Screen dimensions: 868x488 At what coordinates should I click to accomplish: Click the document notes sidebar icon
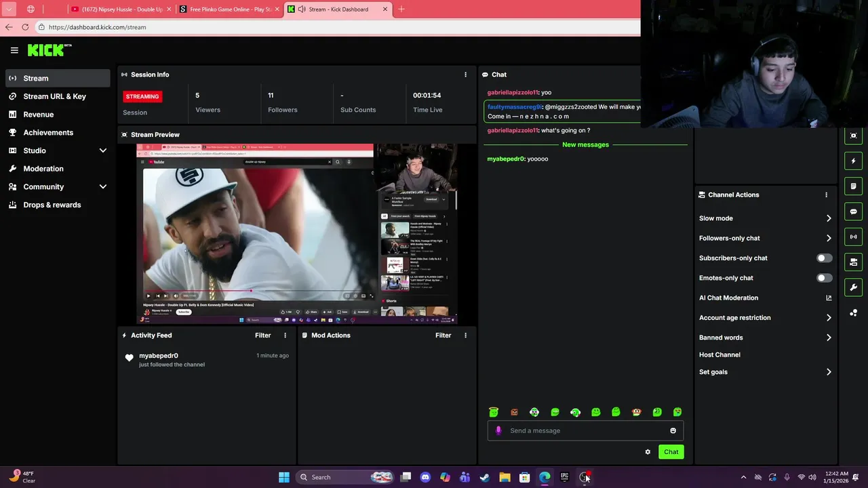853,186
